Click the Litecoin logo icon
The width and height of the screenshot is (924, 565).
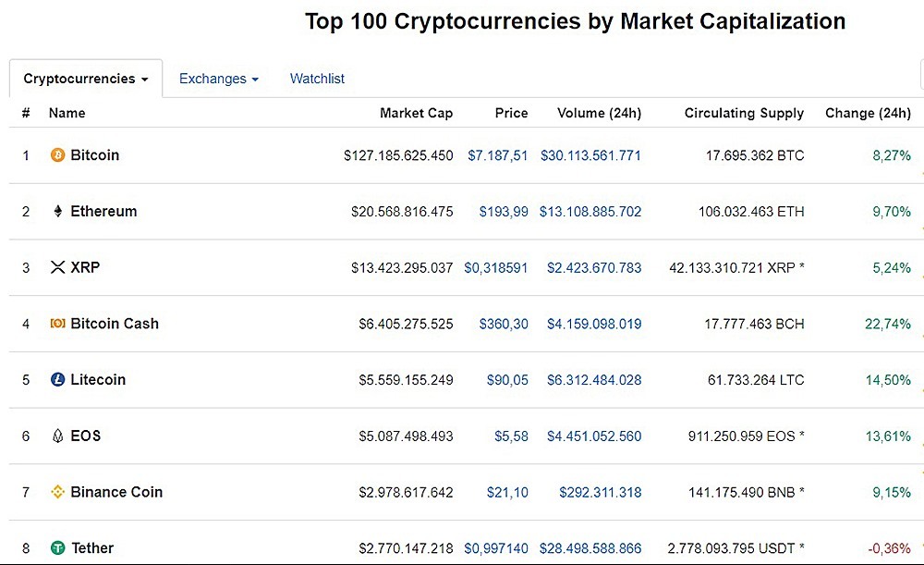coord(57,380)
